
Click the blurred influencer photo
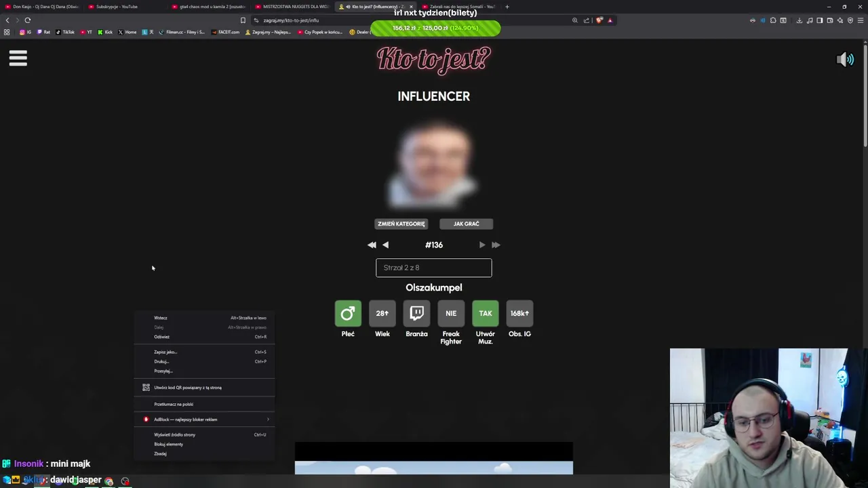click(434, 165)
